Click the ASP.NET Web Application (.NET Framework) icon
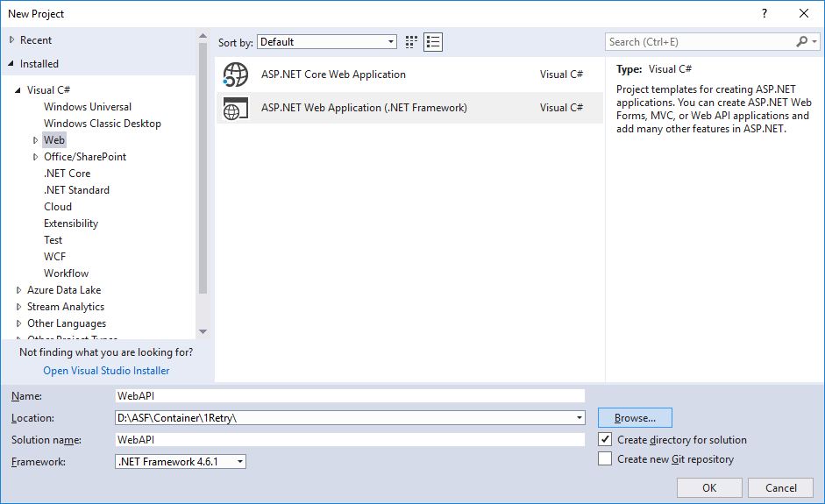Image resolution: width=825 pixels, height=504 pixels. (x=235, y=109)
